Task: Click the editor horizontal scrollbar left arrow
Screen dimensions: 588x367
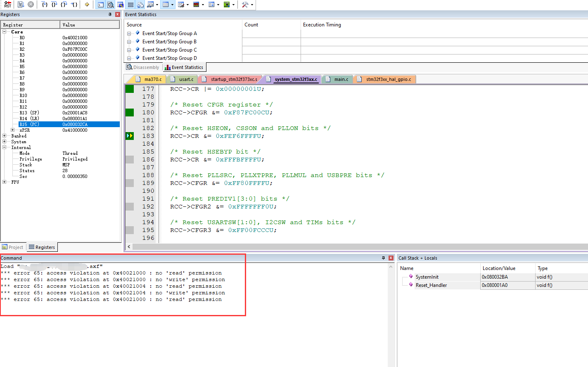Action: click(129, 247)
